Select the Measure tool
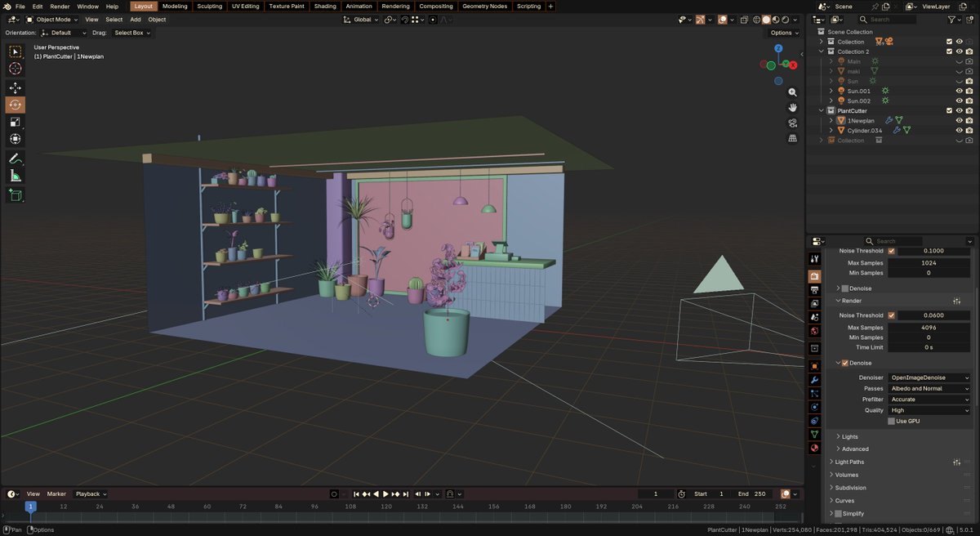 click(x=16, y=176)
